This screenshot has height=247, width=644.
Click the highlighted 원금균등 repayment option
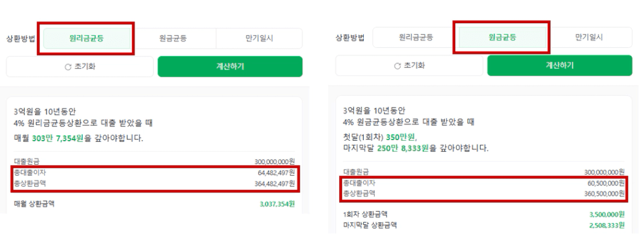tap(502, 37)
